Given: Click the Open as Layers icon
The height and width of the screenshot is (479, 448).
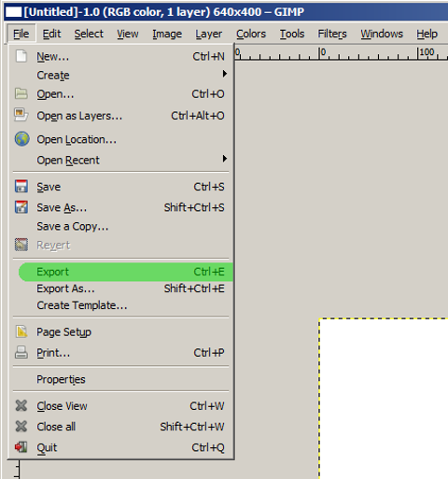Looking at the screenshot, I should point(21,115).
